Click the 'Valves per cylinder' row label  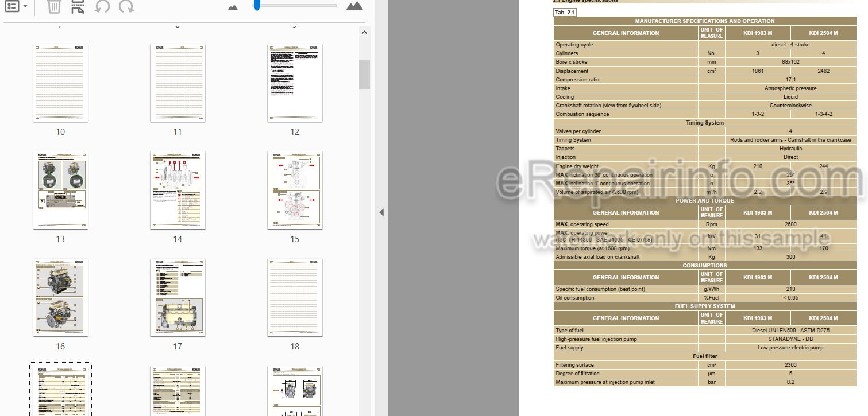[578, 131]
